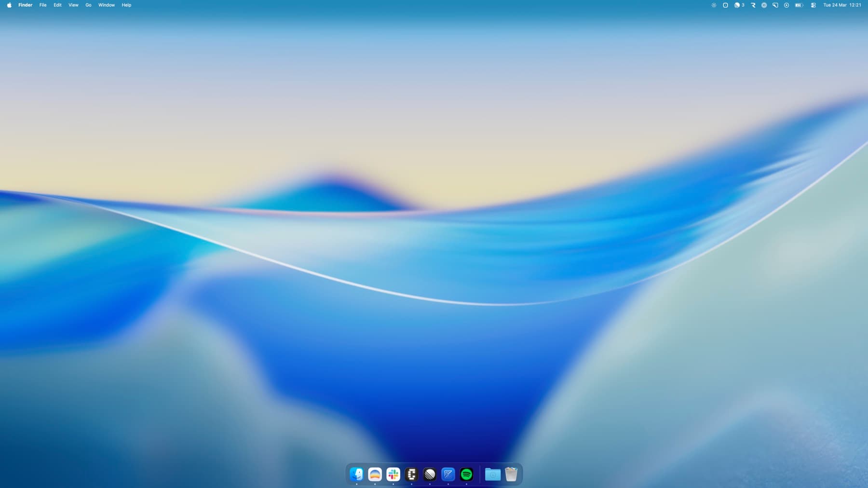This screenshot has width=868, height=488.
Task: Open Slack from the Dock
Action: pyautogui.click(x=393, y=474)
